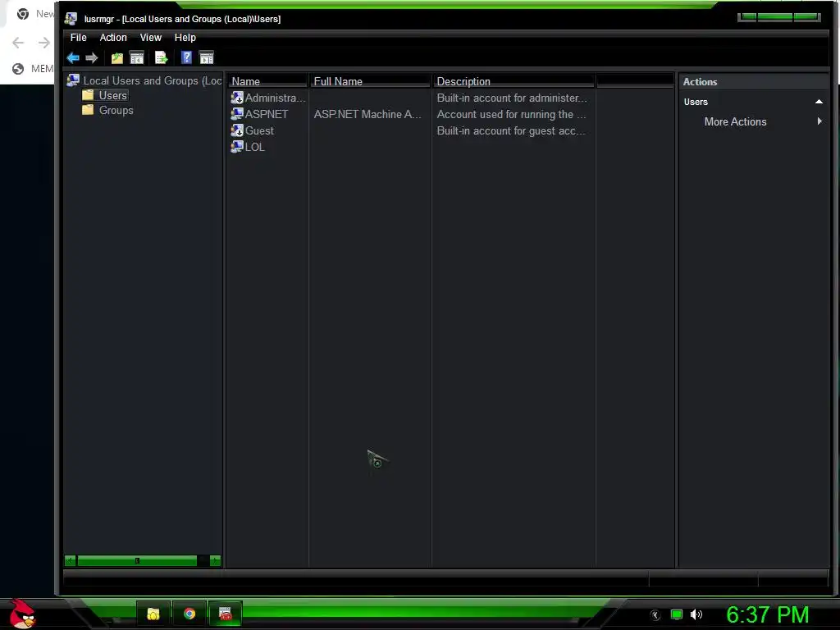Click the Back arrow toolbar icon
This screenshot has height=630, width=840.
[73, 57]
